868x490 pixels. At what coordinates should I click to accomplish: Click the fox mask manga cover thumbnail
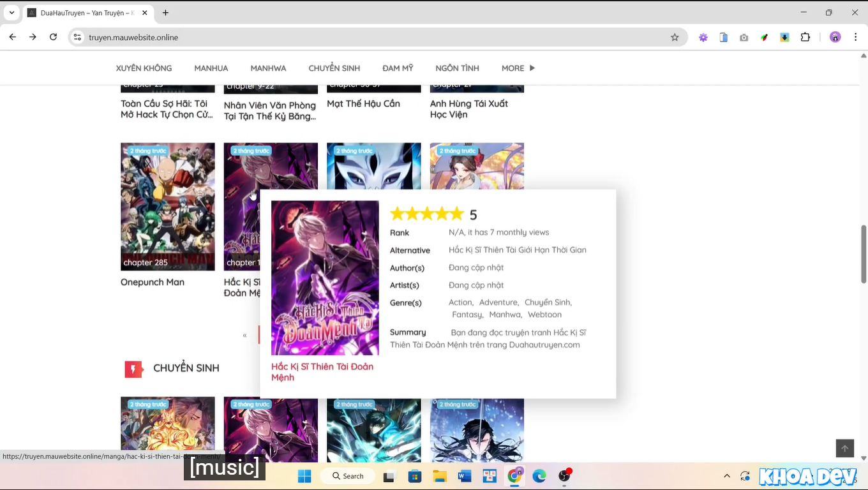click(x=374, y=166)
